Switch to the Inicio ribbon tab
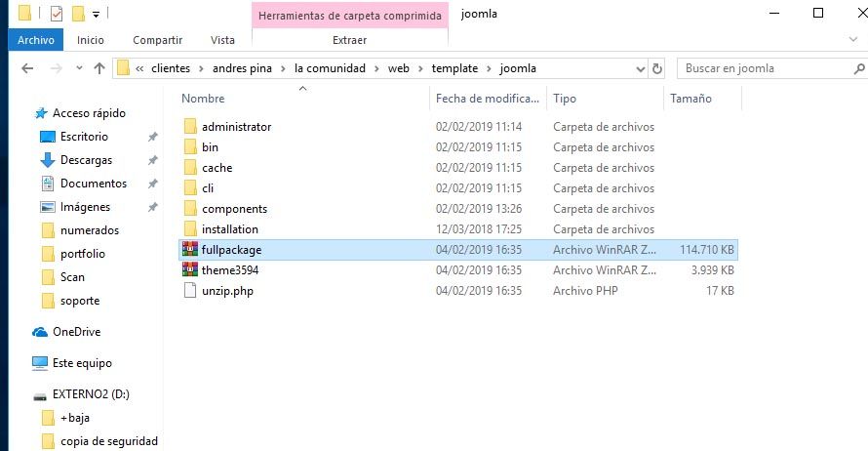The height and width of the screenshot is (451, 868). coord(91,40)
